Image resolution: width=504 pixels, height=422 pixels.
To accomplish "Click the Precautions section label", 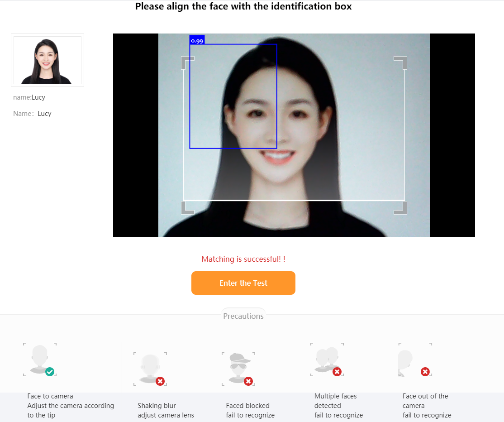I will 243,316.
